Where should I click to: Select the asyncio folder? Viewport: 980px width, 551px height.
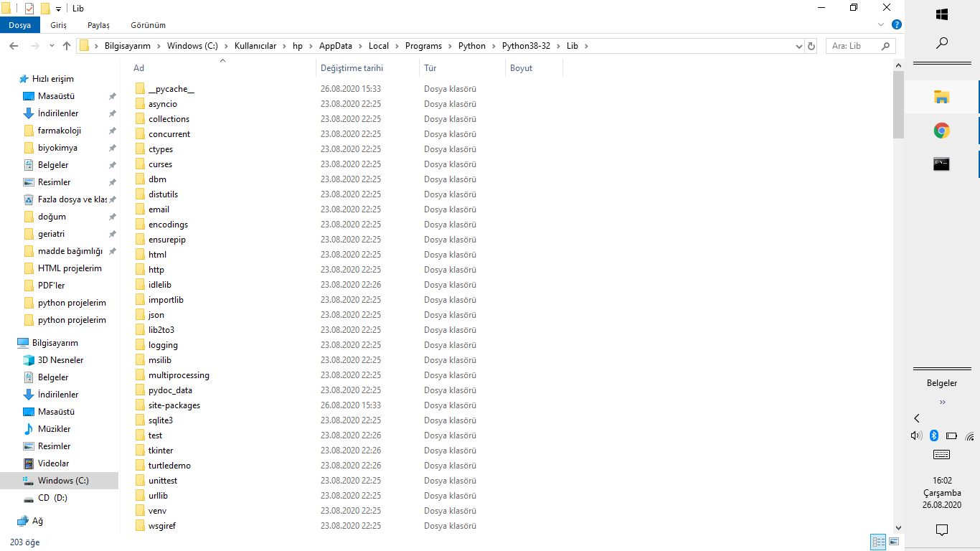pos(163,104)
